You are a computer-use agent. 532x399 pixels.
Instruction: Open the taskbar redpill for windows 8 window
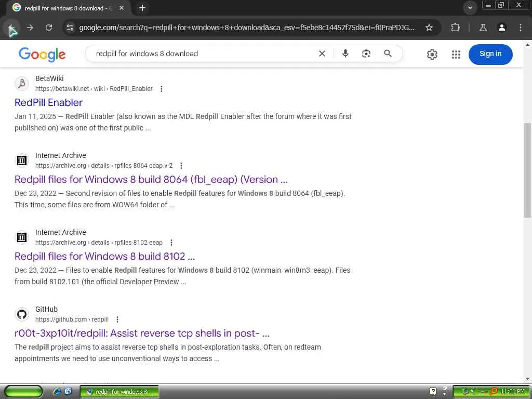pos(119,392)
